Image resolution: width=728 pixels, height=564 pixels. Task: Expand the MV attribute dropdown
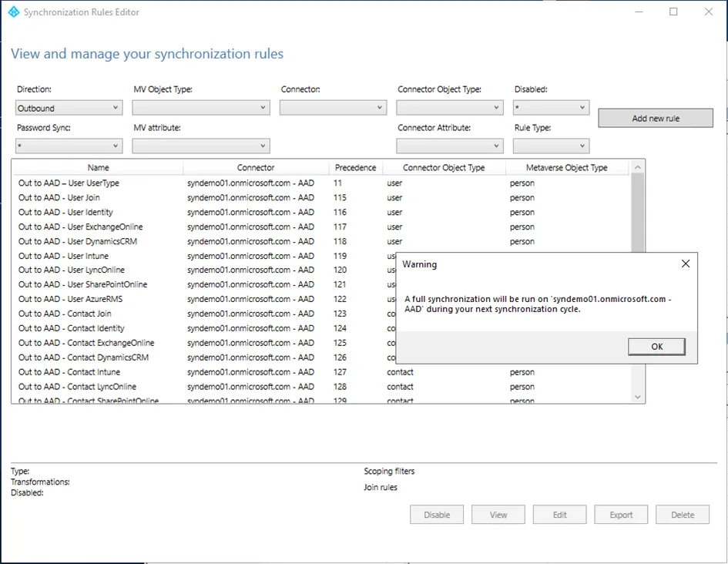(200, 146)
